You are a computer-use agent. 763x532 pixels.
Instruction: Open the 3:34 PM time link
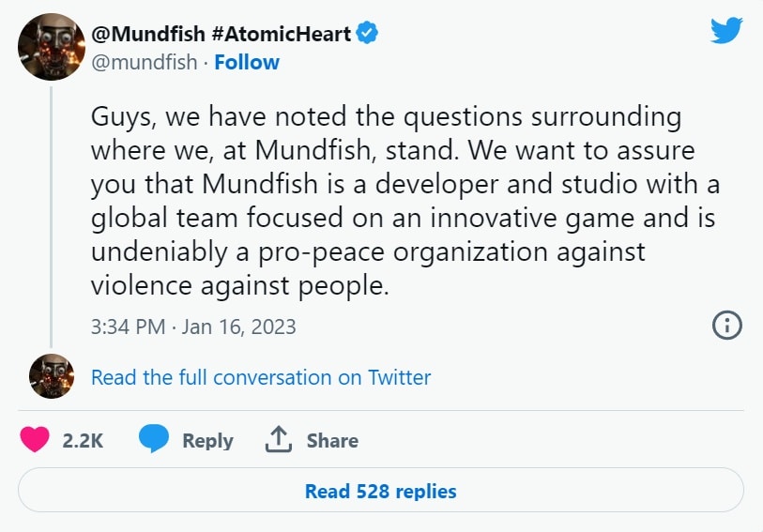pos(128,327)
